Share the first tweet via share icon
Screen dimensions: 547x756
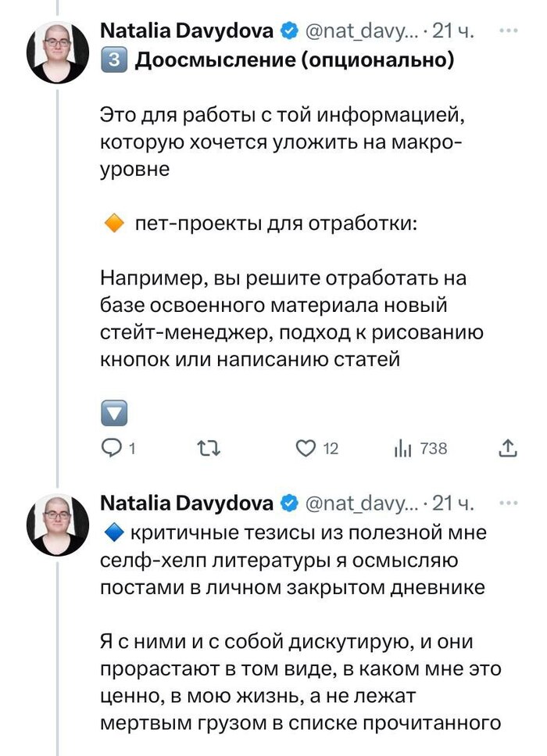tap(507, 448)
